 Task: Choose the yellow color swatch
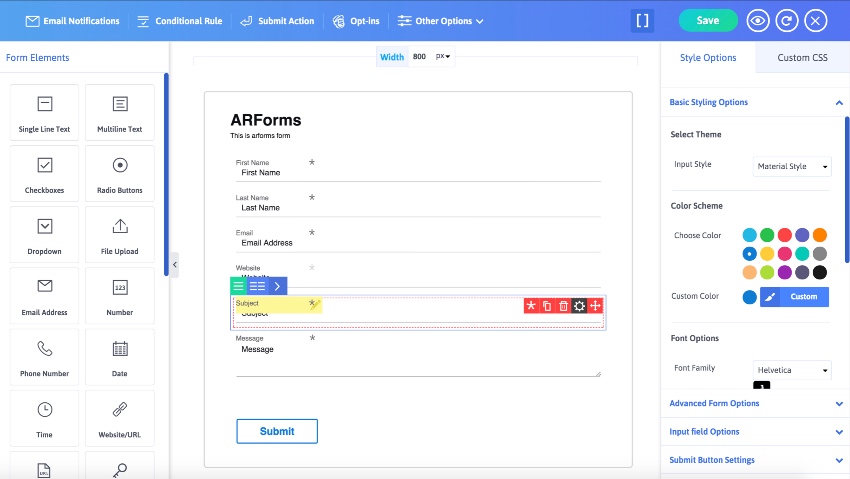pyautogui.click(x=767, y=254)
